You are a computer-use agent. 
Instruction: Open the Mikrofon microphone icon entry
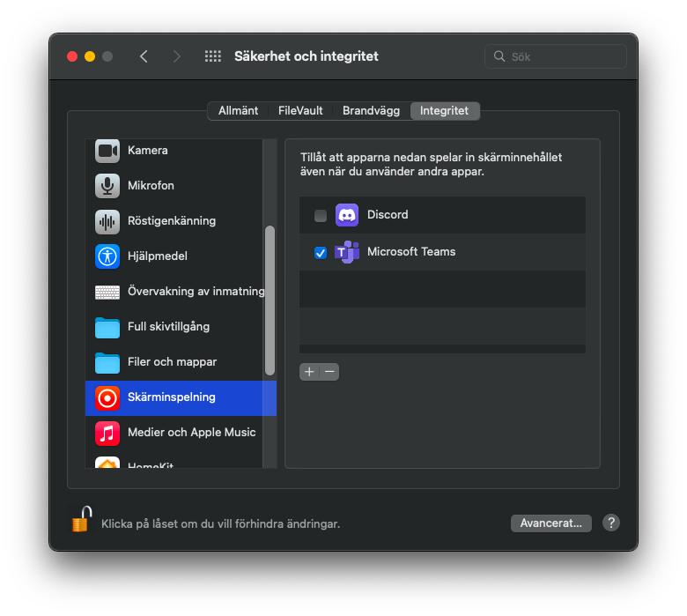tap(107, 186)
